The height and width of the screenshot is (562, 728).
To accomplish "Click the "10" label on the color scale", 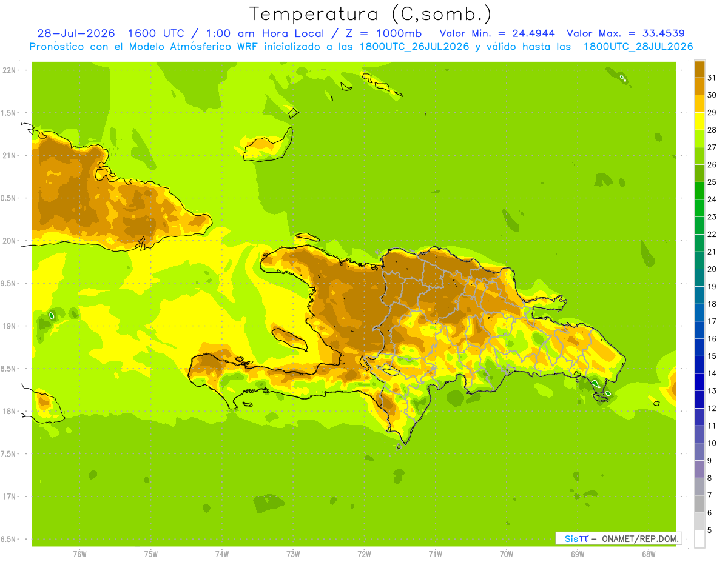I will [x=712, y=443].
